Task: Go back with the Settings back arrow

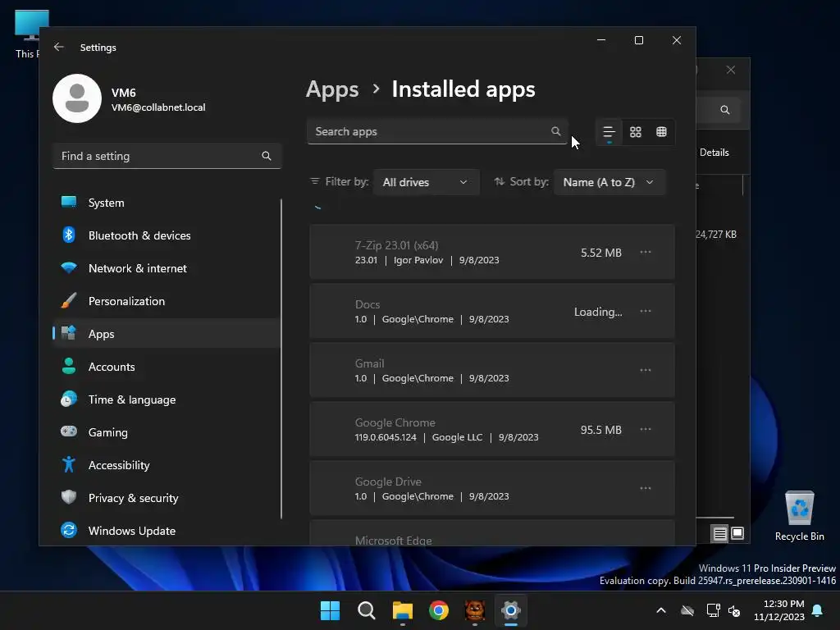Action: 59,47
